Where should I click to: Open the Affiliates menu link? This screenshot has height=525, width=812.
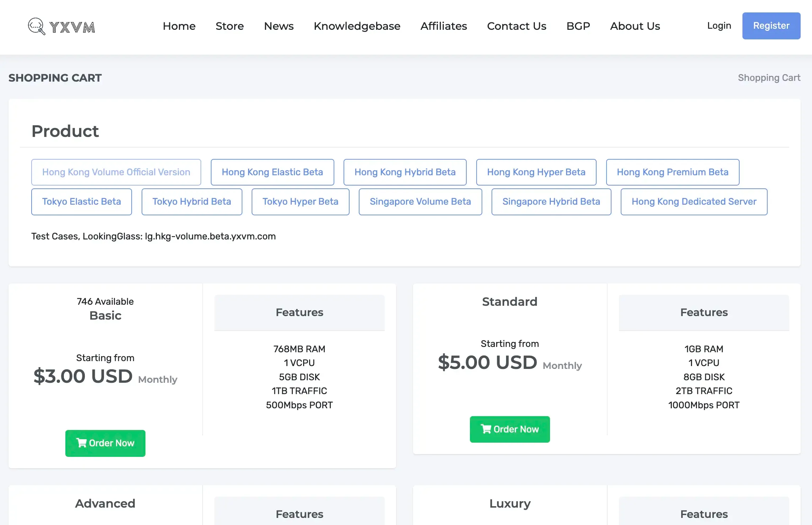coord(443,26)
